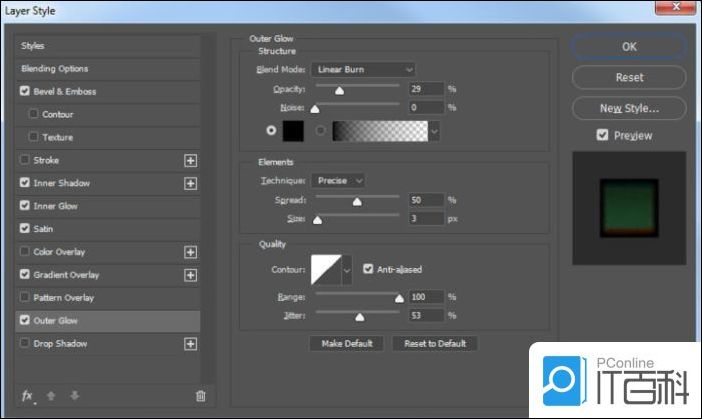Viewport: 702px width, 419px height.
Task: Click the Noise value field
Action: (x=426, y=107)
